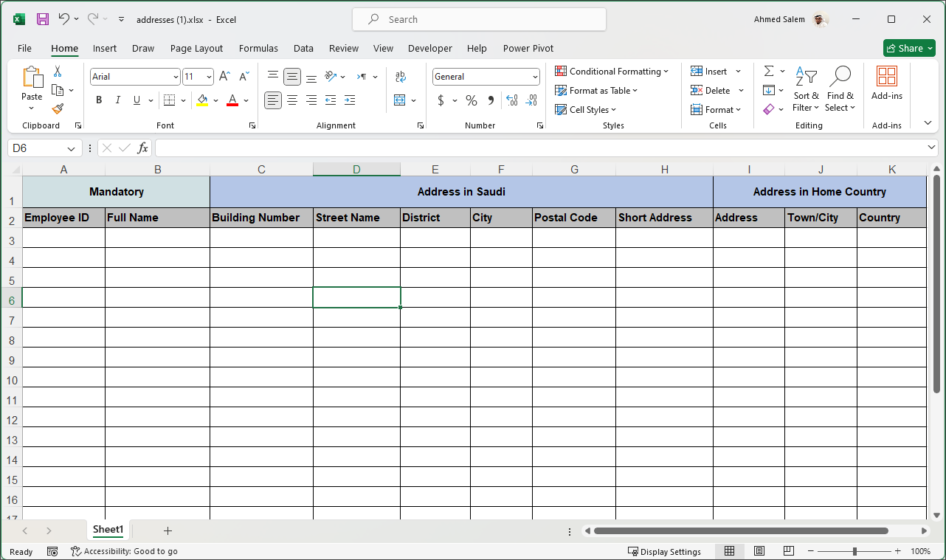Screen dimensions: 946x560
Task: Toggle Italic formatting
Action: [x=117, y=100]
